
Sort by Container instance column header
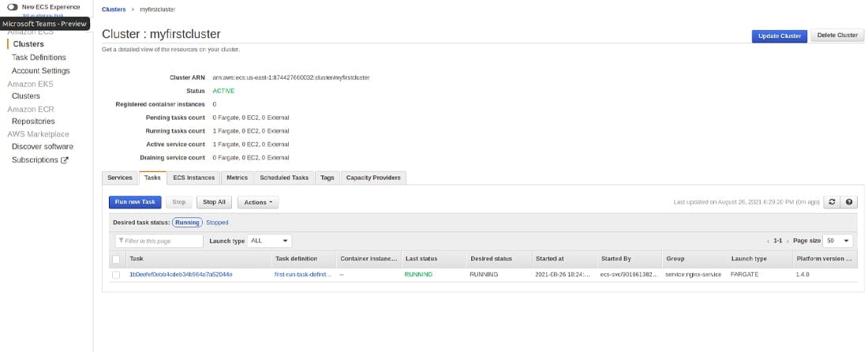(369, 258)
